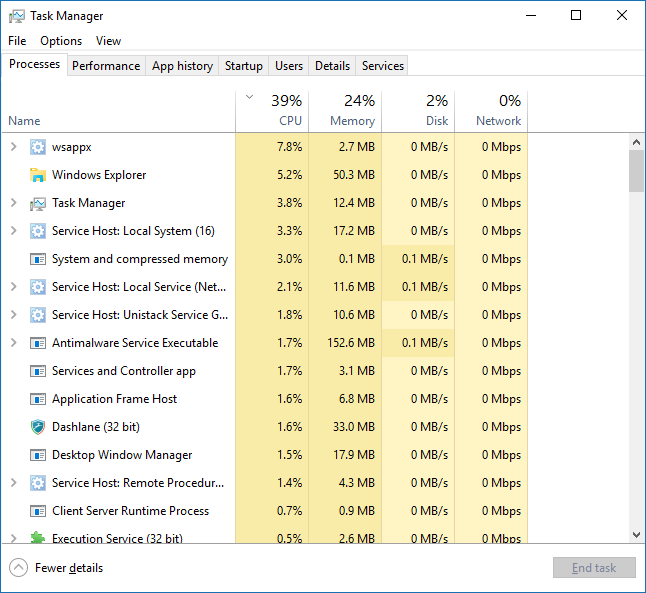
Task: Click the Windows Explorer folder icon
Action: point(37,175)
